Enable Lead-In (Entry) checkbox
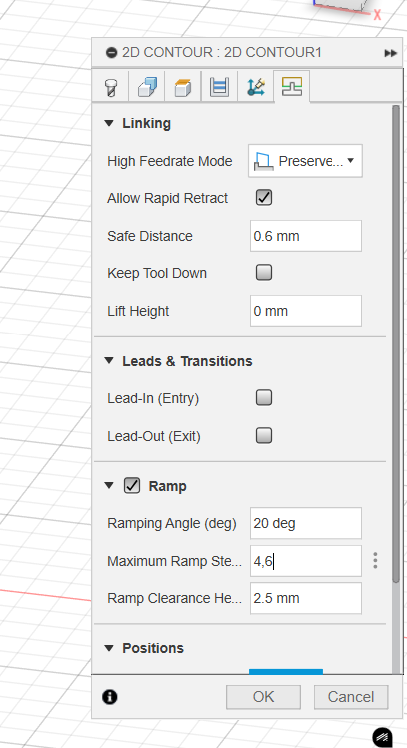407x748 pixels. coord(264,397)
